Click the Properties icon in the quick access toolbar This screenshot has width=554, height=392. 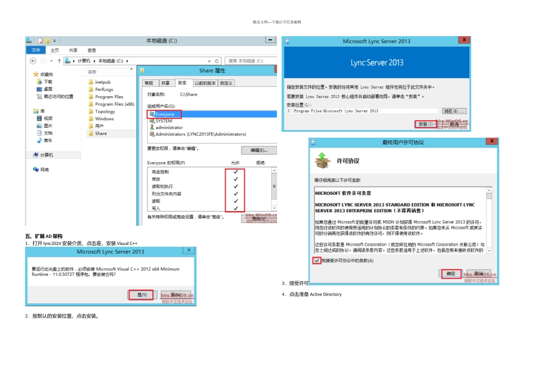pyautogui.click(x=41, y=41)
